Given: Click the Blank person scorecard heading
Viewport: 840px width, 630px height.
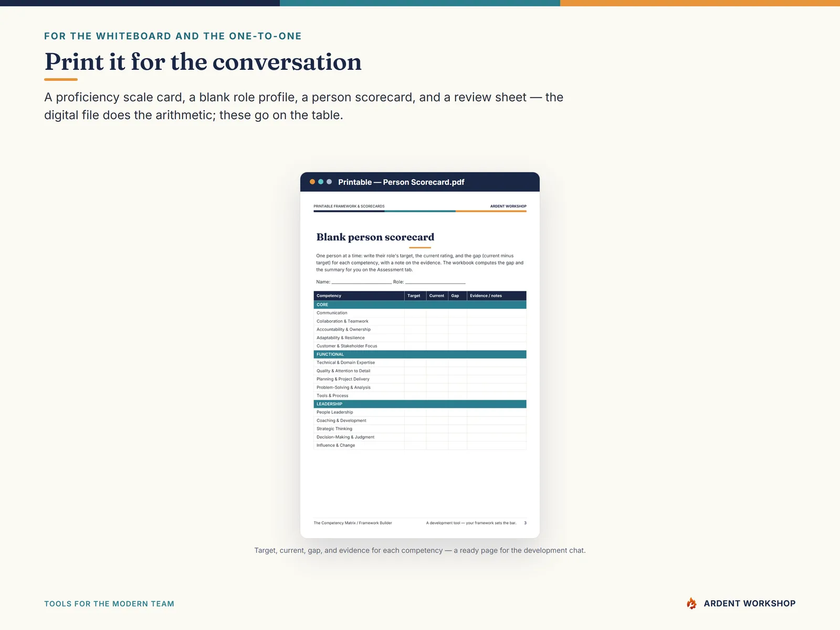Looking at the screenshot, I should pos(375,237).
